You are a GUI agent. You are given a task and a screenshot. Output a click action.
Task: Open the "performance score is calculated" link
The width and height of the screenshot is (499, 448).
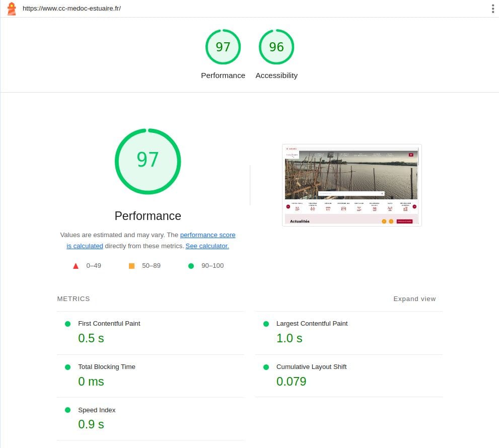coord(207,235)
